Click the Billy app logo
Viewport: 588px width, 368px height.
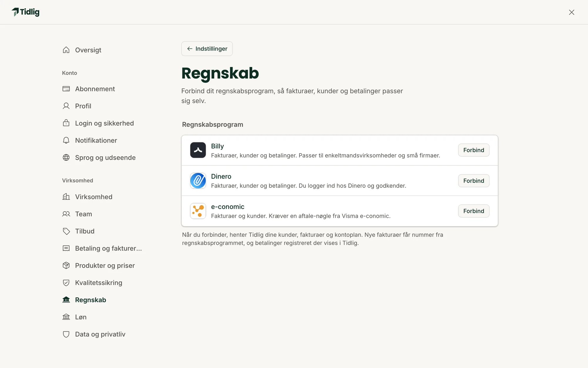[198, 150]
